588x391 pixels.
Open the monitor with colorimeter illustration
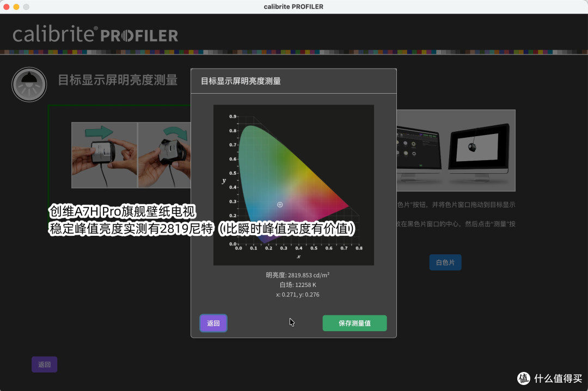[456, 150]
